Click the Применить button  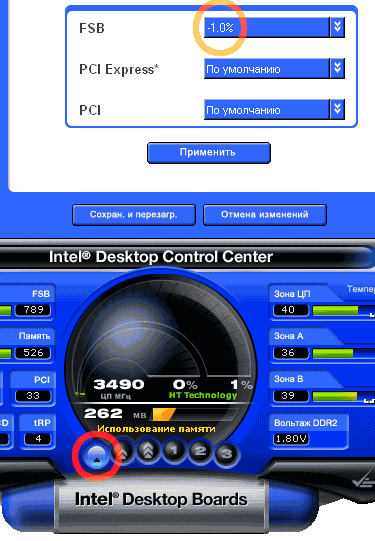pyautogui.click(x=209, y=153)
